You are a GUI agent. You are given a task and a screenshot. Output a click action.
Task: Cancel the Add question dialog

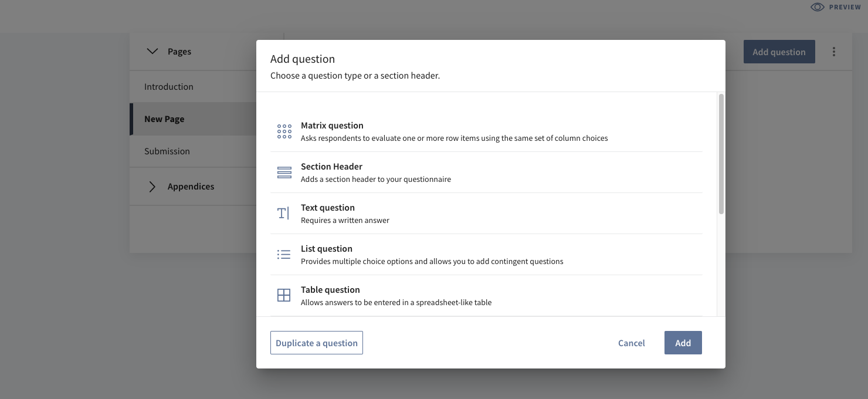(x=631, y=343)
